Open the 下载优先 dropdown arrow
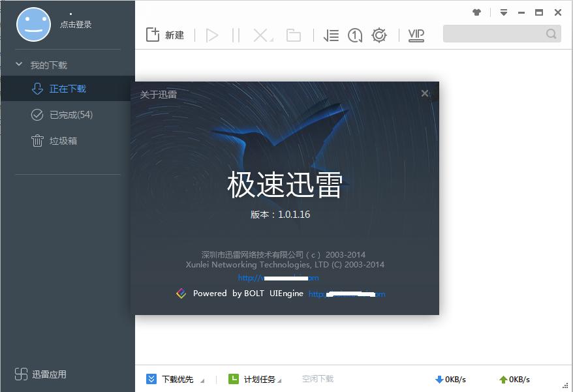The width and height of the screenshot is (573, 392). [201, 380]
